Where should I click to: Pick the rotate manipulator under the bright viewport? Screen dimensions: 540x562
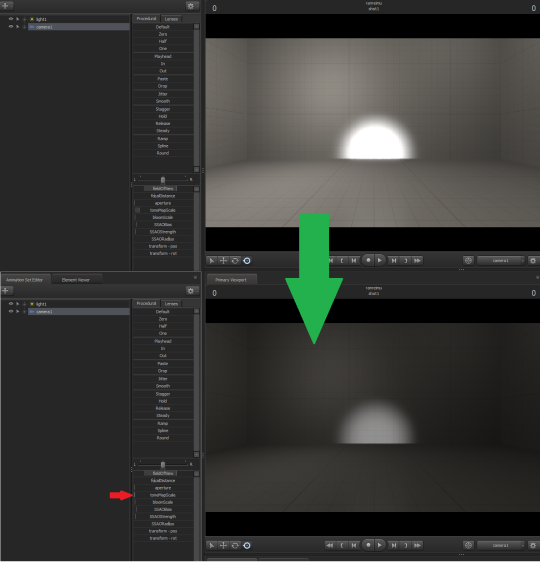(235, 261)
